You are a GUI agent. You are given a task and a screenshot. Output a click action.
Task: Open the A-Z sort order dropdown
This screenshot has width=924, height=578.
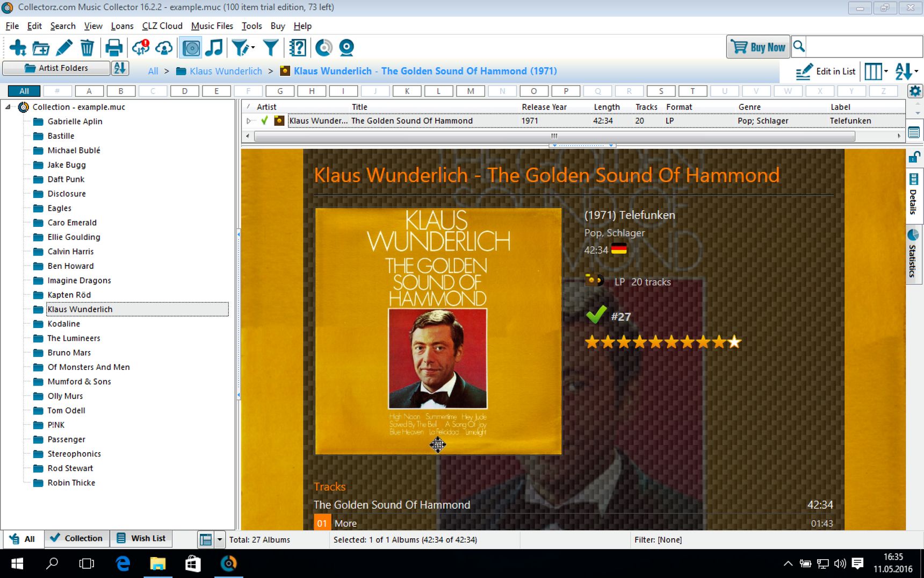(x=906, y=71)
